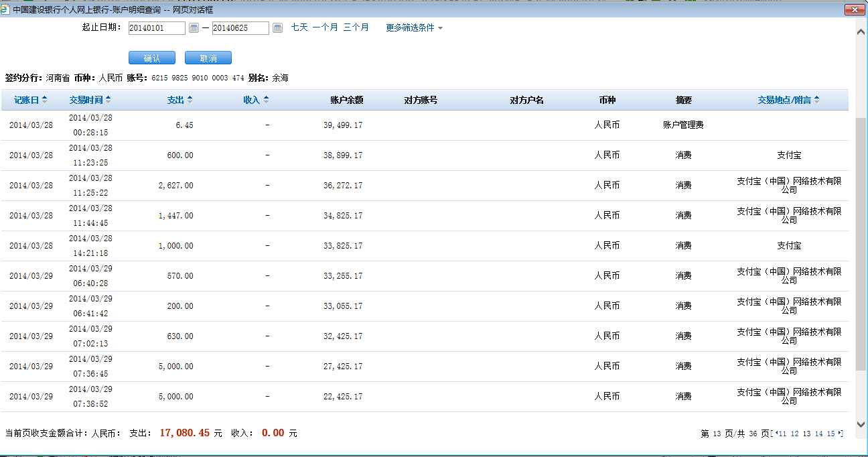Click the end date field 20140625
The image size is (868, 457).
[240, 28]
